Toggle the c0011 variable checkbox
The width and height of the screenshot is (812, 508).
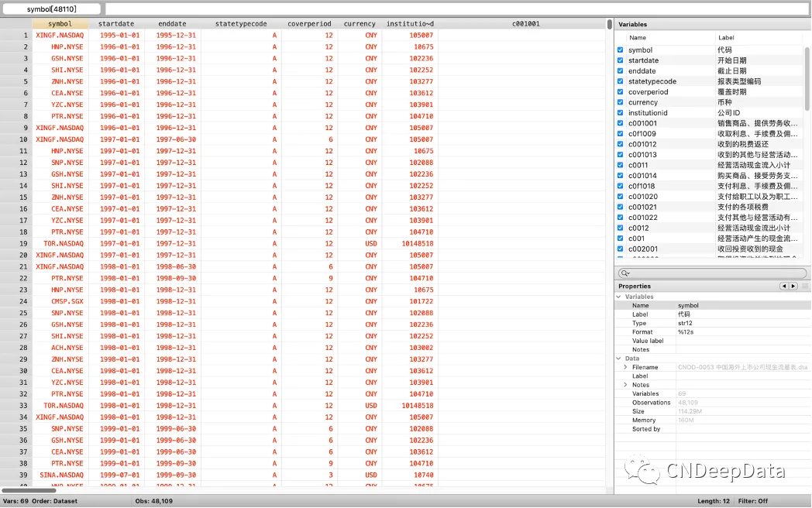coord(620,165)
